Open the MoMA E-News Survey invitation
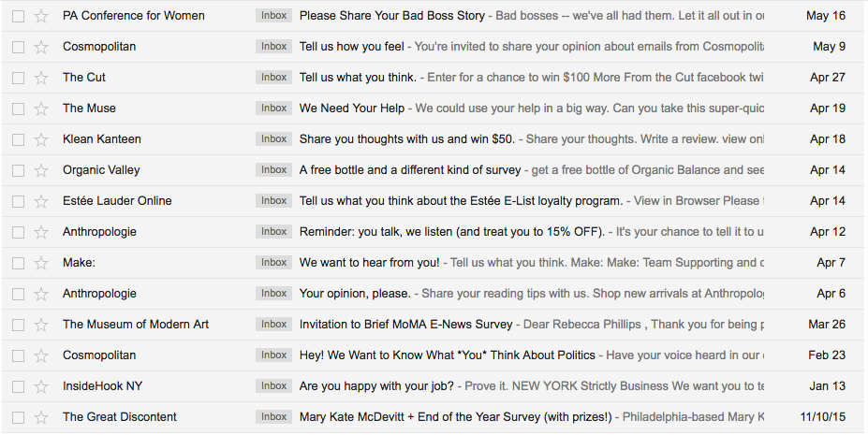 pos(405,325)
